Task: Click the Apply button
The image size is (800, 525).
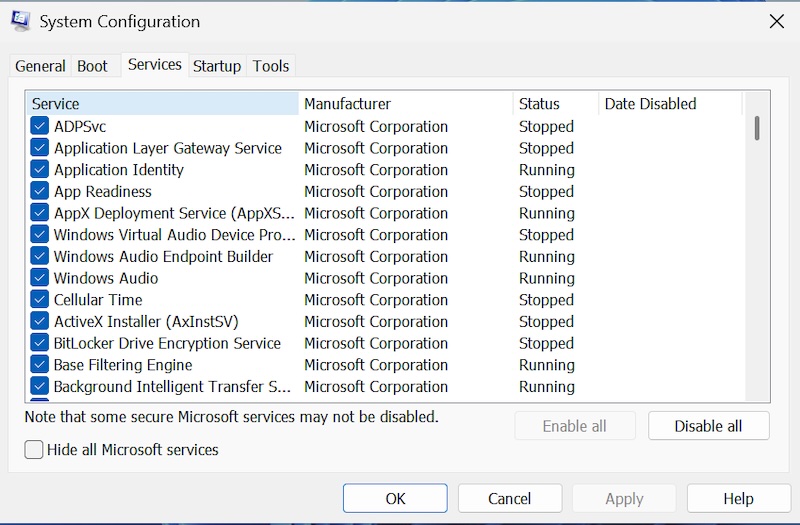Action: pos(624,498)
